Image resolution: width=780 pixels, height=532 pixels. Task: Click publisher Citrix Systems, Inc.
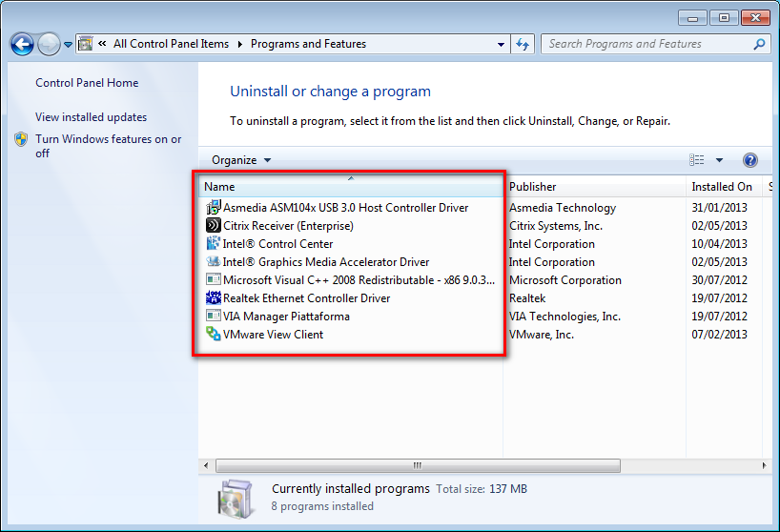(x=556, y=226)
